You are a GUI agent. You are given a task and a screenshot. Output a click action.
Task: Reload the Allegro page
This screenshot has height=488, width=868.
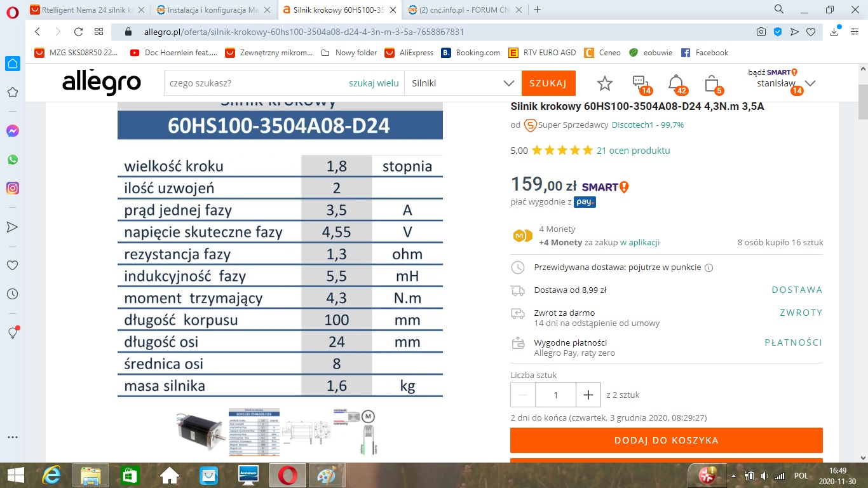[78, 32]
